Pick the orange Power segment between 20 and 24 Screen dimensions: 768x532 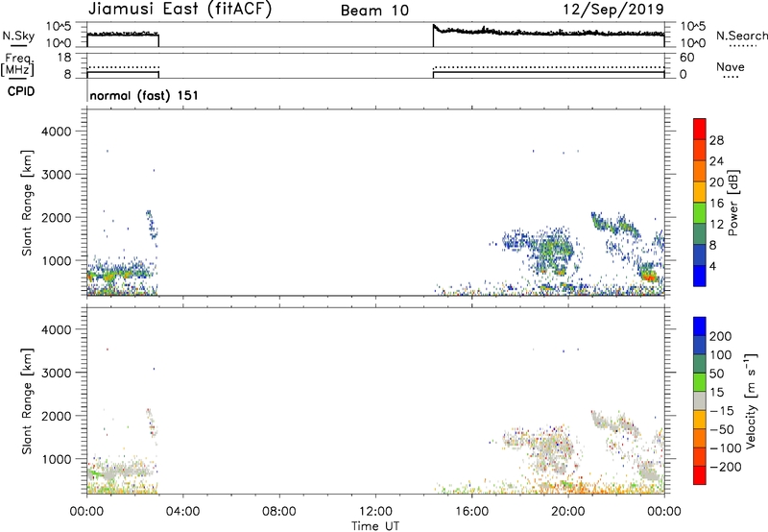(700, 171)
